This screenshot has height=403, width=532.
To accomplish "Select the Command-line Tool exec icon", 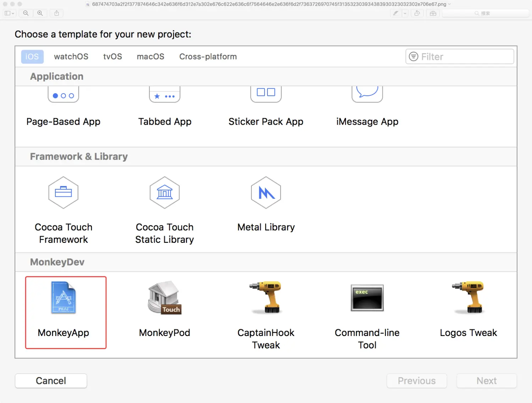I will (x=367, y=298).
